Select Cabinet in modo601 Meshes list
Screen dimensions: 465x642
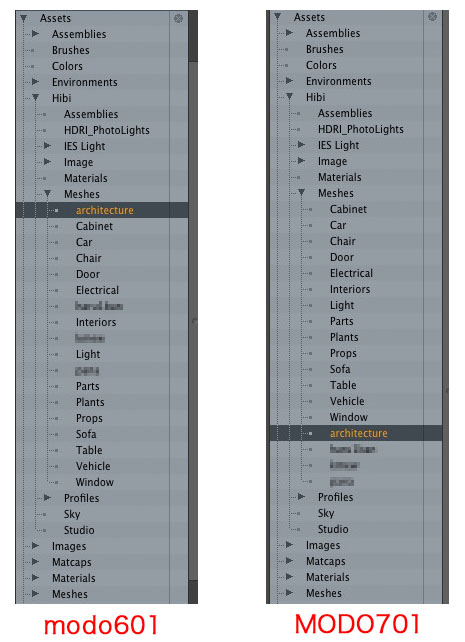click(94, 226)
